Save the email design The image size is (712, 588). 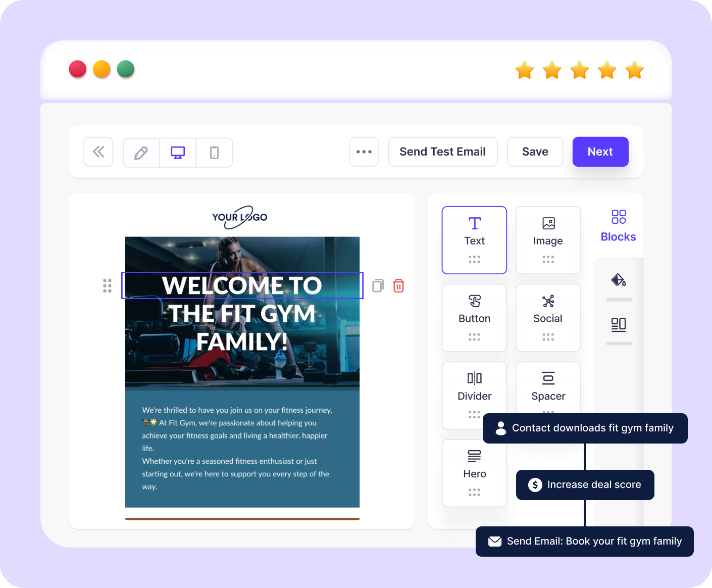coord(535,152)
